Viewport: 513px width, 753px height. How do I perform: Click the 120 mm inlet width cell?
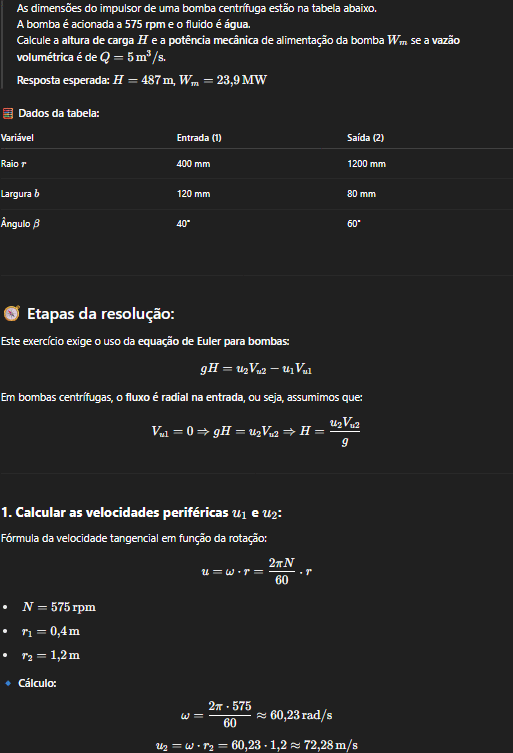click(193, 194)
